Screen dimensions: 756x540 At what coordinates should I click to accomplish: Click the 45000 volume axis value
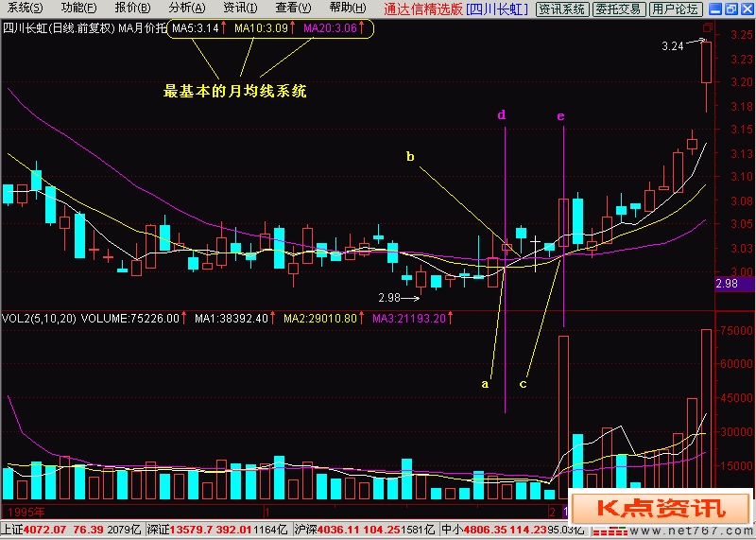(x=736, y=398)
